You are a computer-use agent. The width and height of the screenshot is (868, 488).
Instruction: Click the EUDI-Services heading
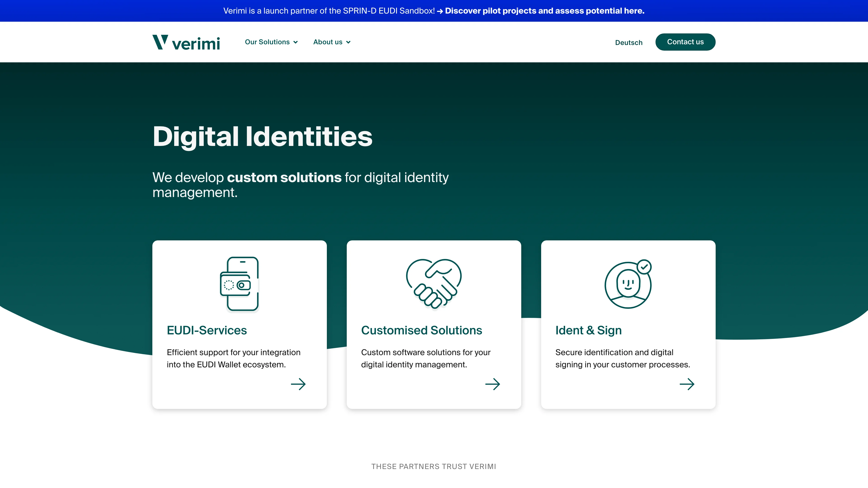(207, 330)
